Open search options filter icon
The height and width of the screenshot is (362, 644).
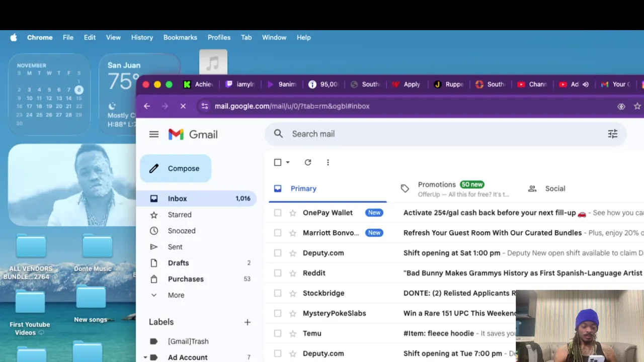click(612, 134)
